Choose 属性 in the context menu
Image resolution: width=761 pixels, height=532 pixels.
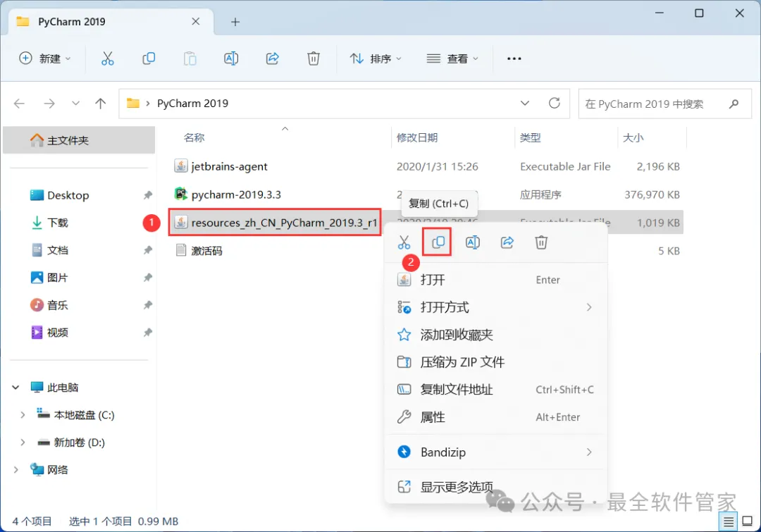coord(496,417)
